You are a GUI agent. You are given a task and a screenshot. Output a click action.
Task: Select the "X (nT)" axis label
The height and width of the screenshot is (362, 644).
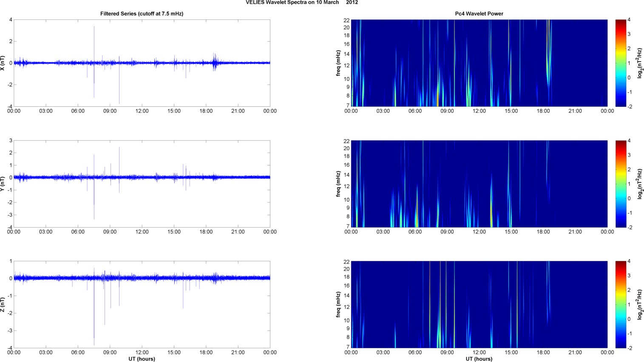[3, 63]
